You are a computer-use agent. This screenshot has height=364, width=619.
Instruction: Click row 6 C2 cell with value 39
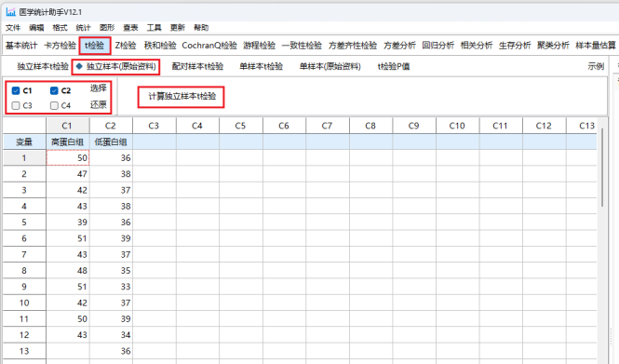tap(111, 238)
